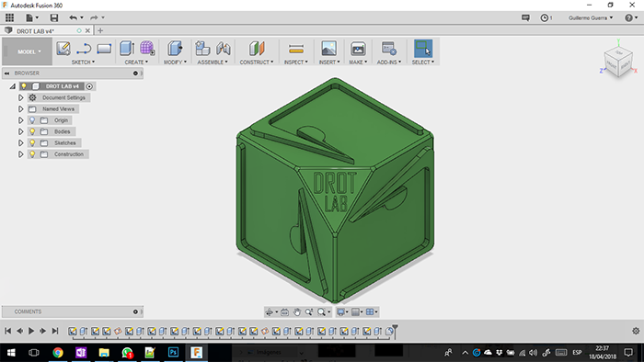Expand the COMMENTS panel options dot

point(135,312)
